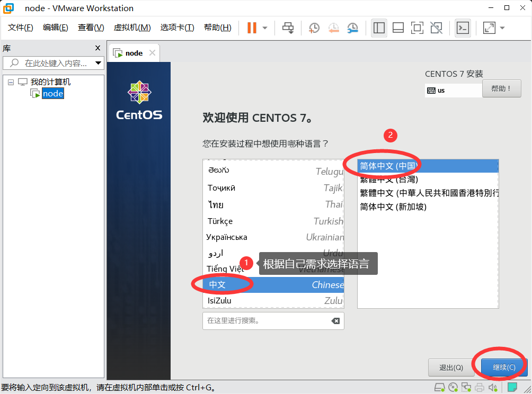Take a snapshot of this virtual machine
Image resolution: width=532 pixels, height=394 pixels.
tap(314, 28)
